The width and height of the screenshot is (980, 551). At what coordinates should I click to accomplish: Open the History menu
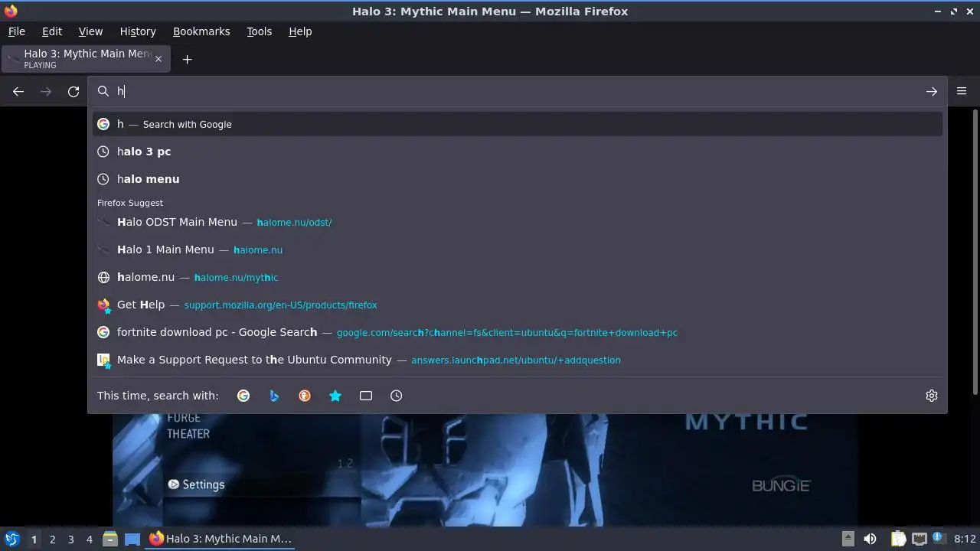138,31
